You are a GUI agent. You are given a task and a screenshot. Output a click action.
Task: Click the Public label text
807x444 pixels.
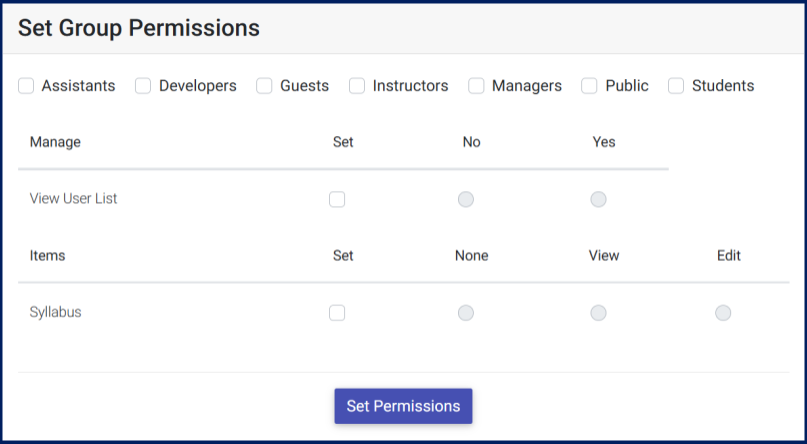pyautogui.click(x=627, y=86)
